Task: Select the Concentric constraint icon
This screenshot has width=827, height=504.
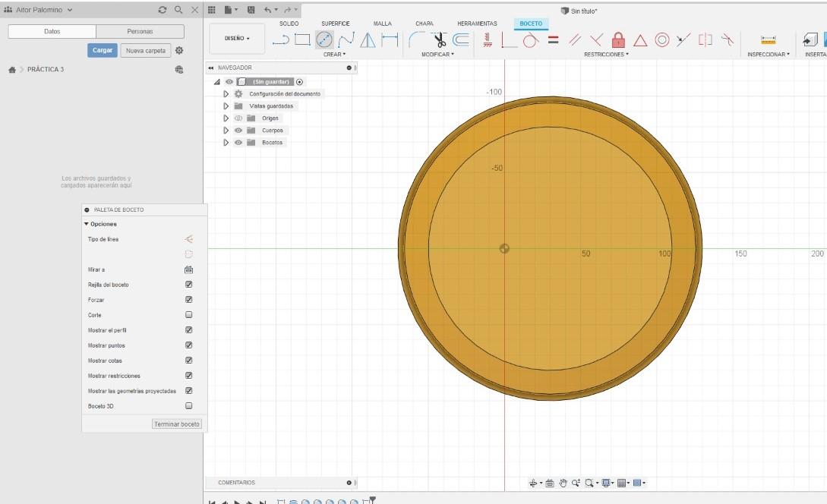Action: tap(662, 39)
